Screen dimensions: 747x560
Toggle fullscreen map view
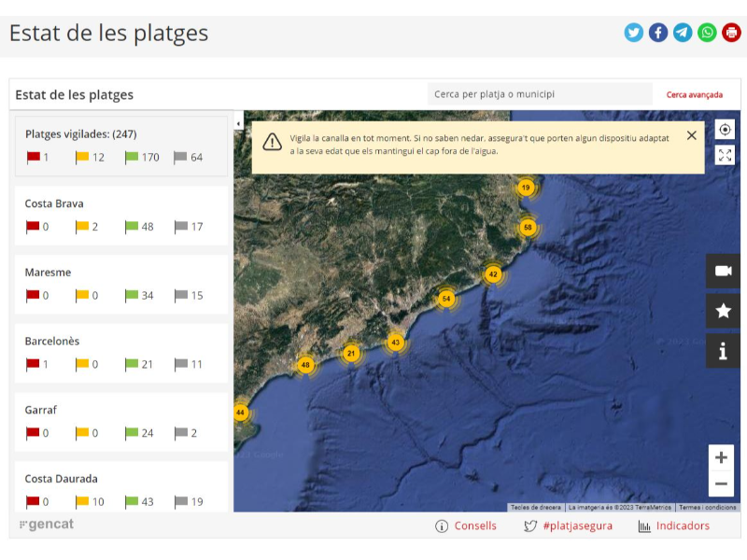click(x=725, y=155)
